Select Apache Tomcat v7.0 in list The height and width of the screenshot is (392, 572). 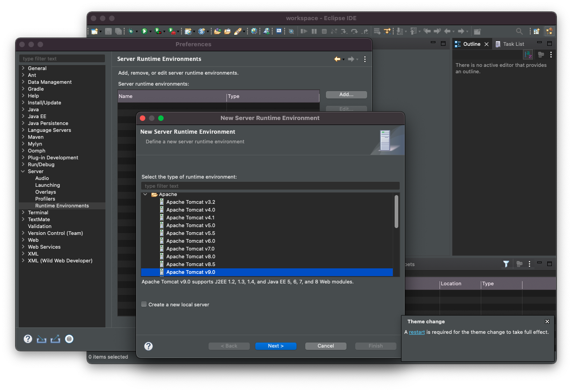(x=191, y=249)
